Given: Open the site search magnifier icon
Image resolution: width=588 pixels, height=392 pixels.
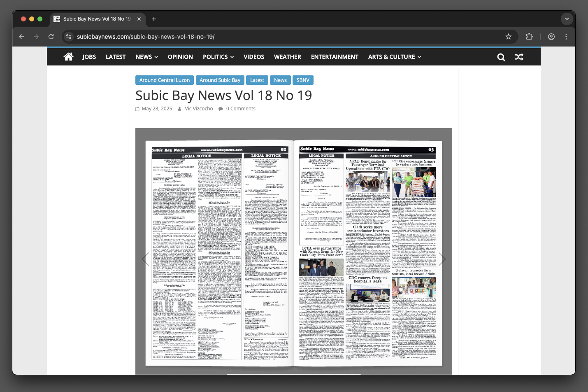Looking at the screenshot, I should (x=501, y=57).
